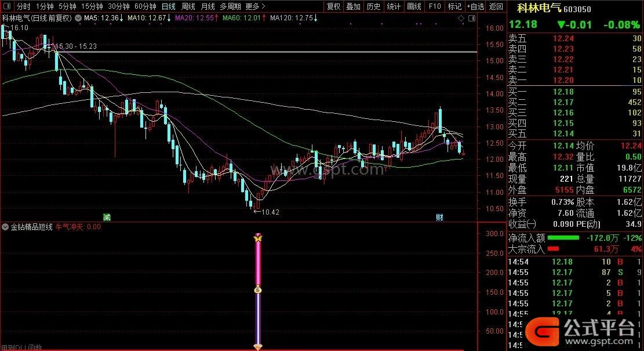Click the 卖三 price 12.22 row
The image size is (644, 351).
(x=575, y=59)
